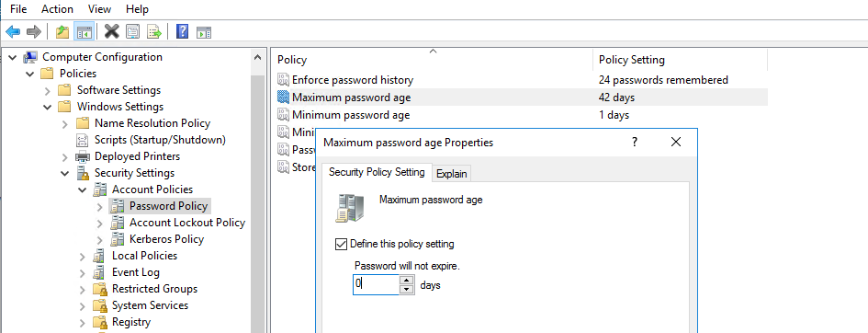Screen dimensions: 868x333
Task: Collapse the Account Policies node
Action: [83, 190]
